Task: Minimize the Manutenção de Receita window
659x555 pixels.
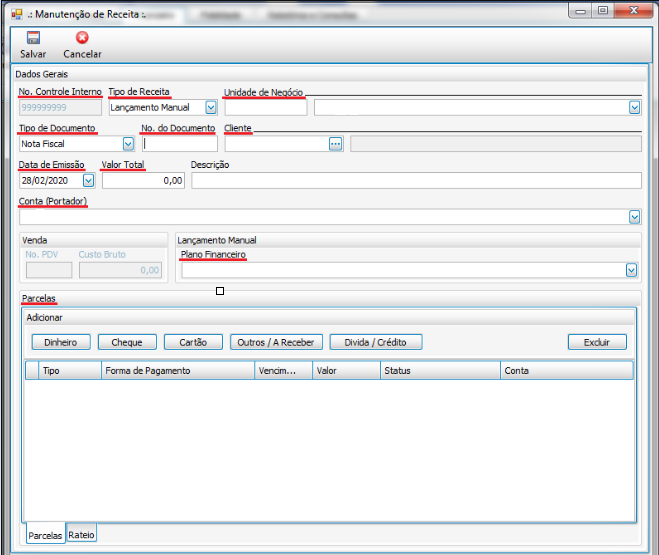Action: (581, 11)
